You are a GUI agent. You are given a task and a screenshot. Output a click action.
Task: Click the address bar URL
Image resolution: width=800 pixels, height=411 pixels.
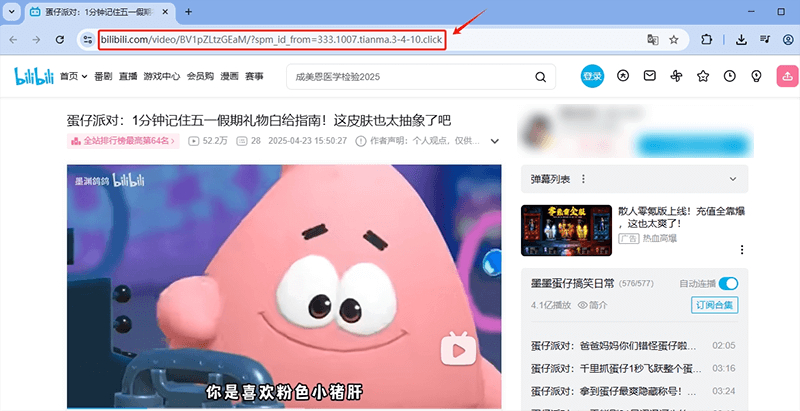[x=271, y=40]
